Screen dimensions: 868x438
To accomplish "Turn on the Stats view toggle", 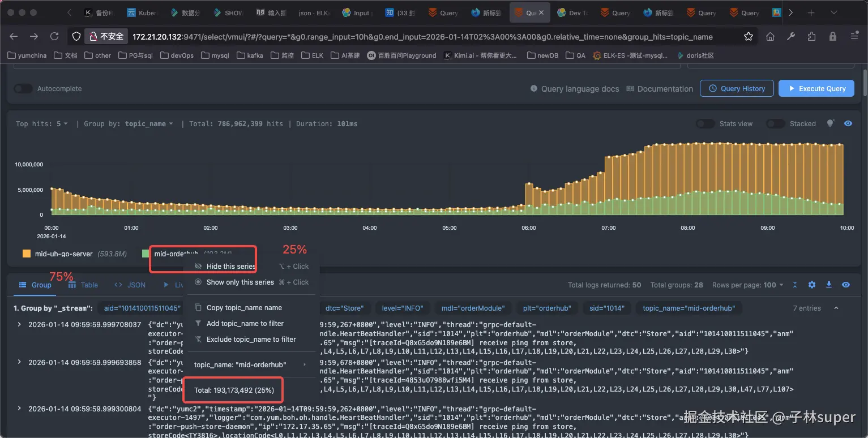I will [705, 124].
